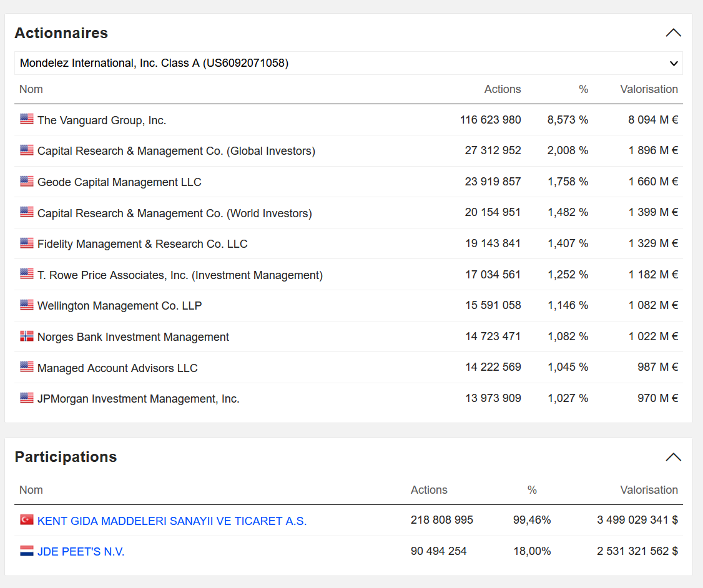Click the flag beside Capital Research (World Investors)
This screenshot has width=703, height=588.
27,212
